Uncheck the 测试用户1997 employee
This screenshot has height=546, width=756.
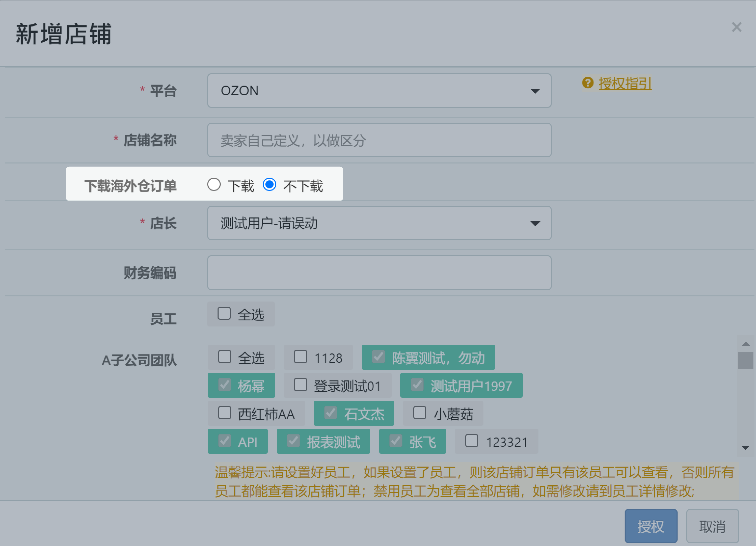click(x=417, y=385)
